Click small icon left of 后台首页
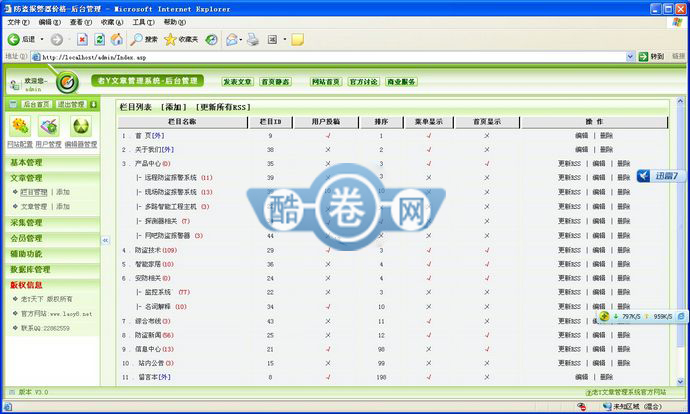 (13, 104)
